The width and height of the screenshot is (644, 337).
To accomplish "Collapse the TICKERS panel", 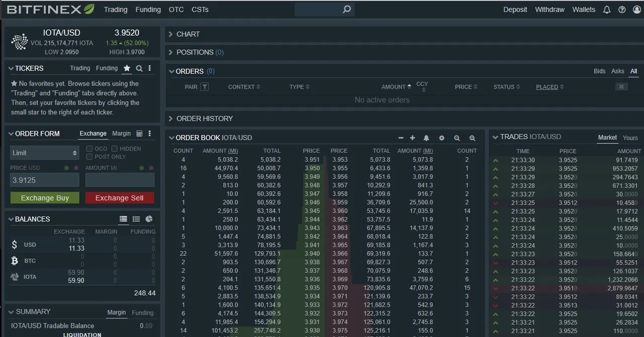I will point(11,69).
